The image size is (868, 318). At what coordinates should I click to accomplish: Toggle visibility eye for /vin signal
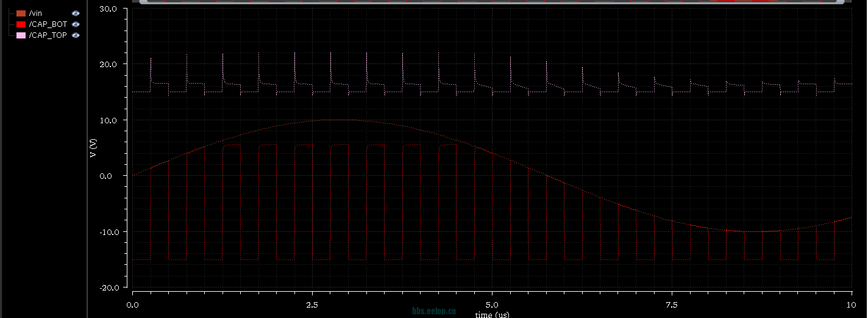point(76,13)
